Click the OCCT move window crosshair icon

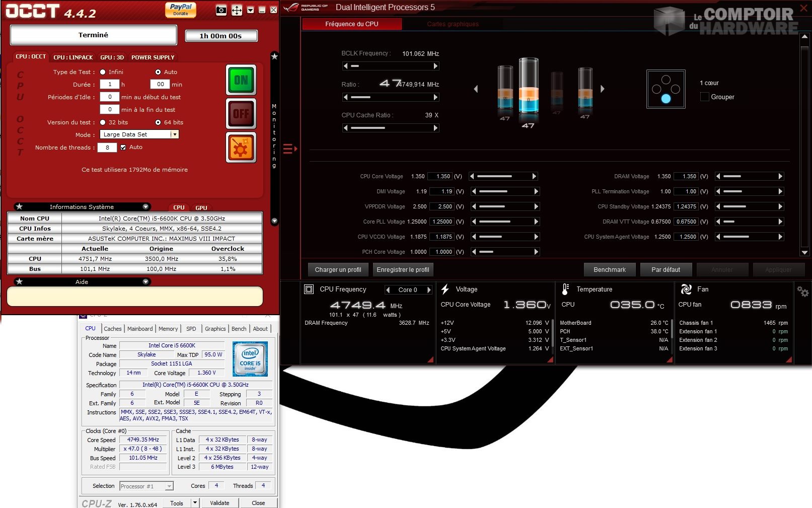tap(237, 10)
